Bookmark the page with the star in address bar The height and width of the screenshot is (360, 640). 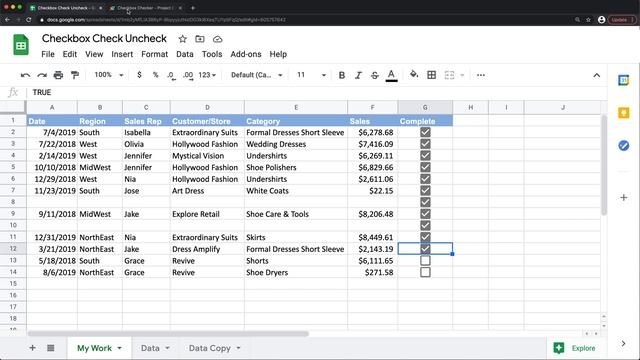tap(588, 20)
